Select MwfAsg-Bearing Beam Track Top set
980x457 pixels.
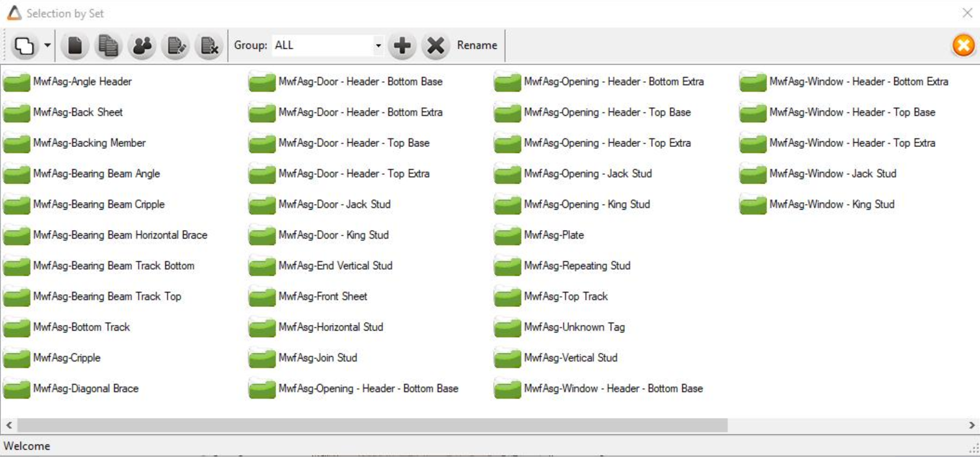coord(107,296)
